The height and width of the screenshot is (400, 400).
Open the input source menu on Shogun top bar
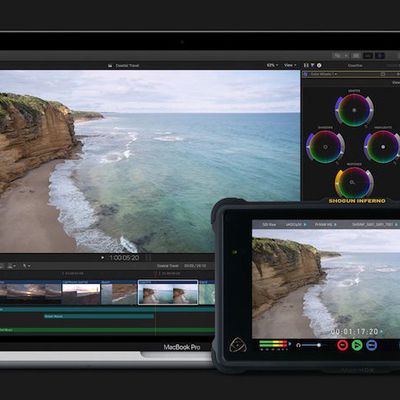(269, 225)
